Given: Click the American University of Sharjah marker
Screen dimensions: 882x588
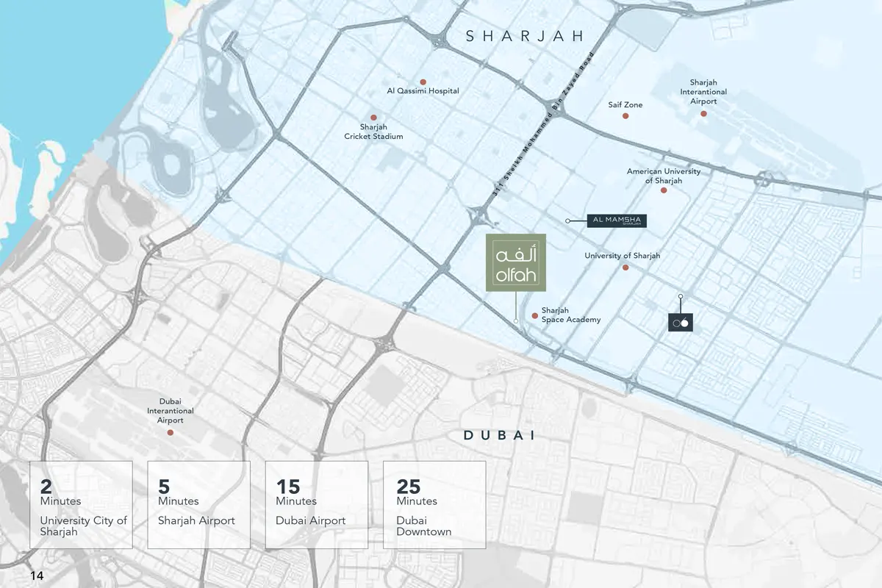Looking at the screenshot, I should point(664,190).
